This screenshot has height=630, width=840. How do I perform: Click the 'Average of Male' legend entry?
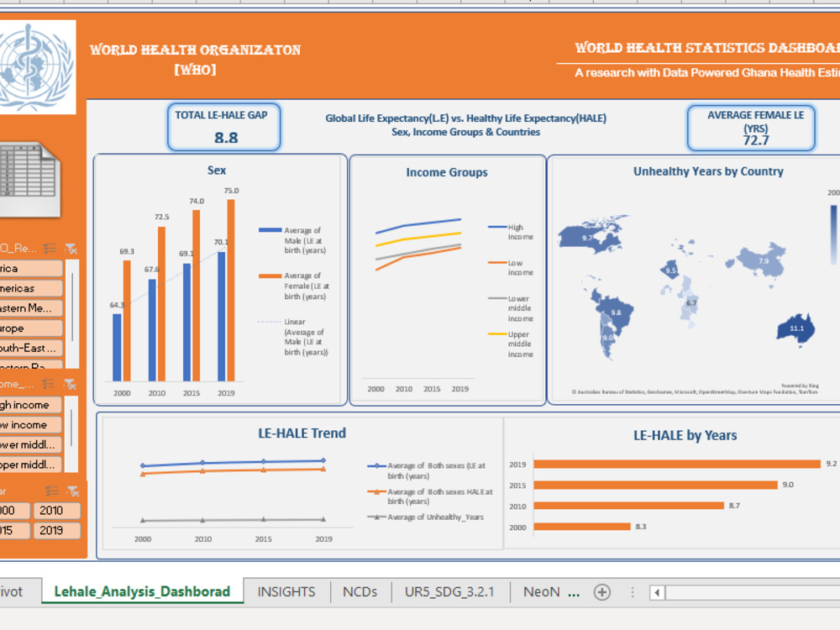pos(292,240)
